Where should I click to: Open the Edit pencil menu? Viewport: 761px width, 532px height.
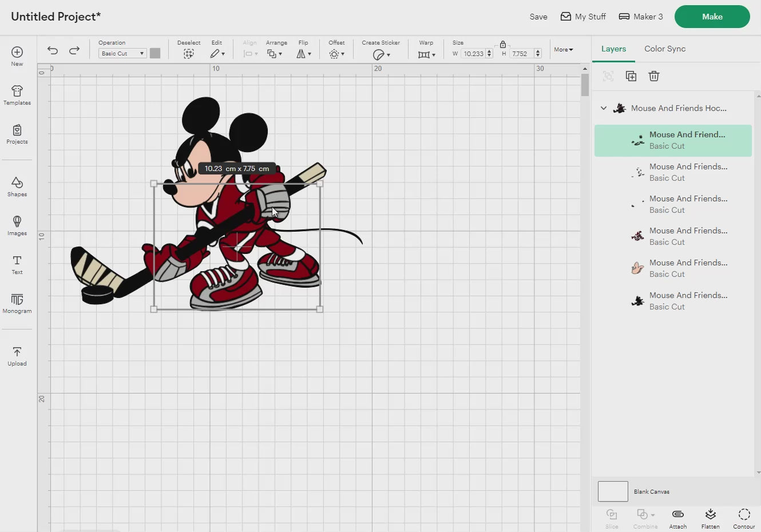point(217,54)
